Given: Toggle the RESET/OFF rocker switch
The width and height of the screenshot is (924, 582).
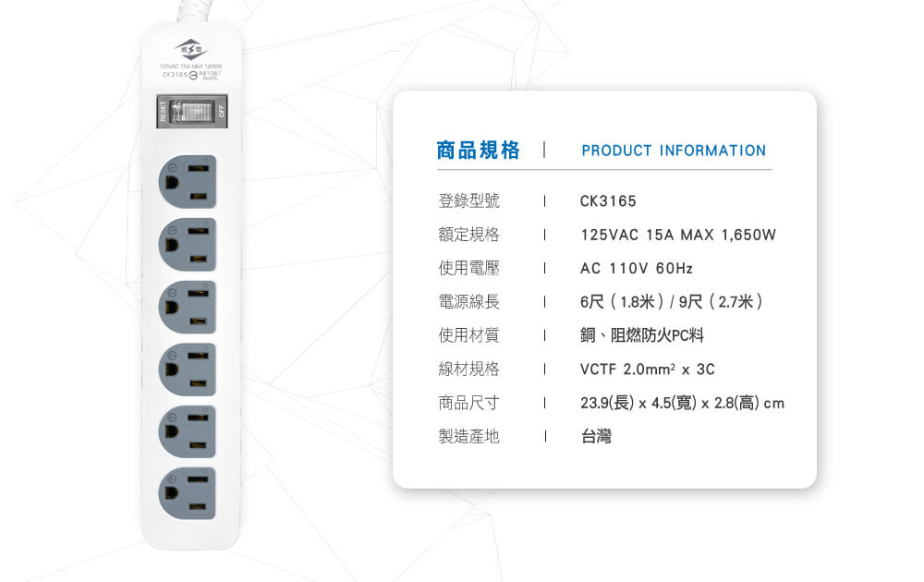Looking at the screenshot, I should 191,113.
